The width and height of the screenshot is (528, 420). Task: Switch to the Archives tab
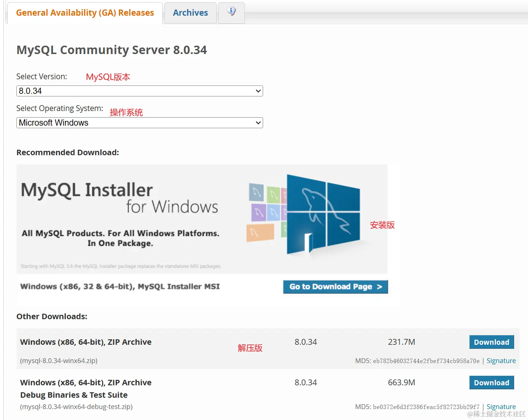190,13
